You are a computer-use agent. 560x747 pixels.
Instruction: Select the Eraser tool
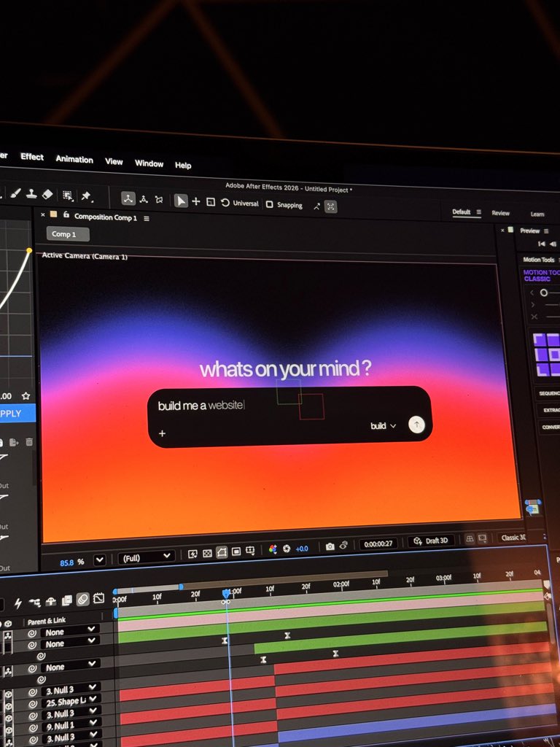pos(47,194)
